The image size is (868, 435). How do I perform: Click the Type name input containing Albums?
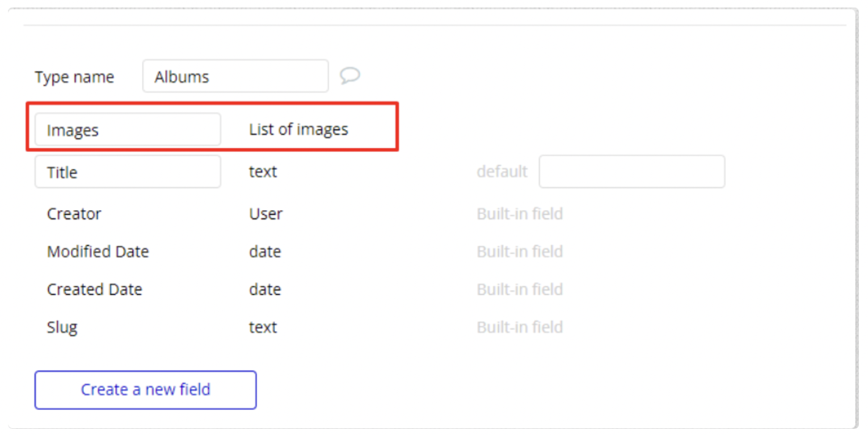(235, 76)
